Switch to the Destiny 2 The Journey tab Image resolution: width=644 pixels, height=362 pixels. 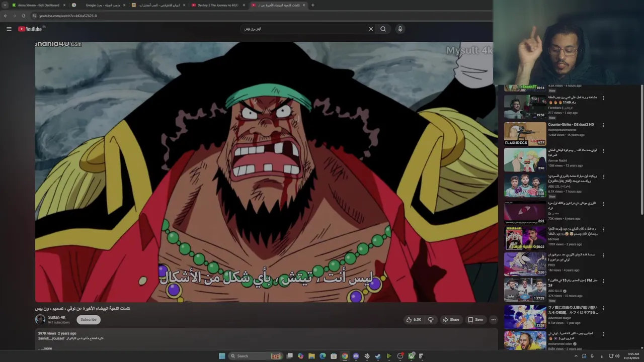[218, 5]
